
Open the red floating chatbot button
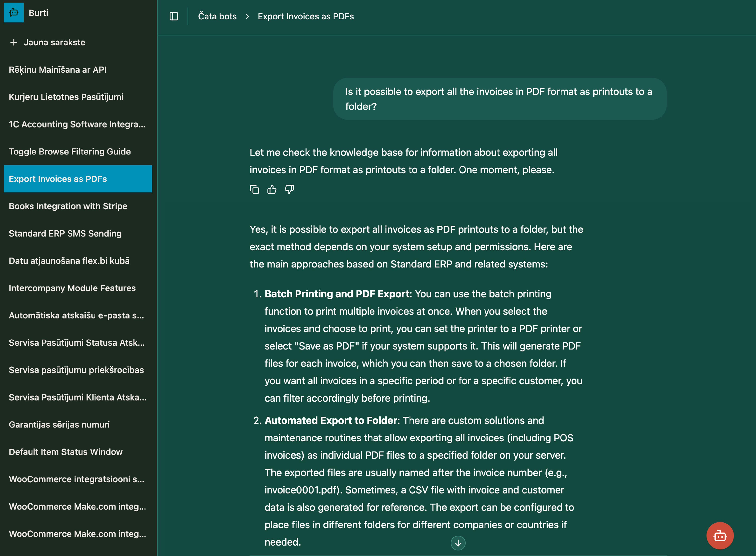point(720,536)
